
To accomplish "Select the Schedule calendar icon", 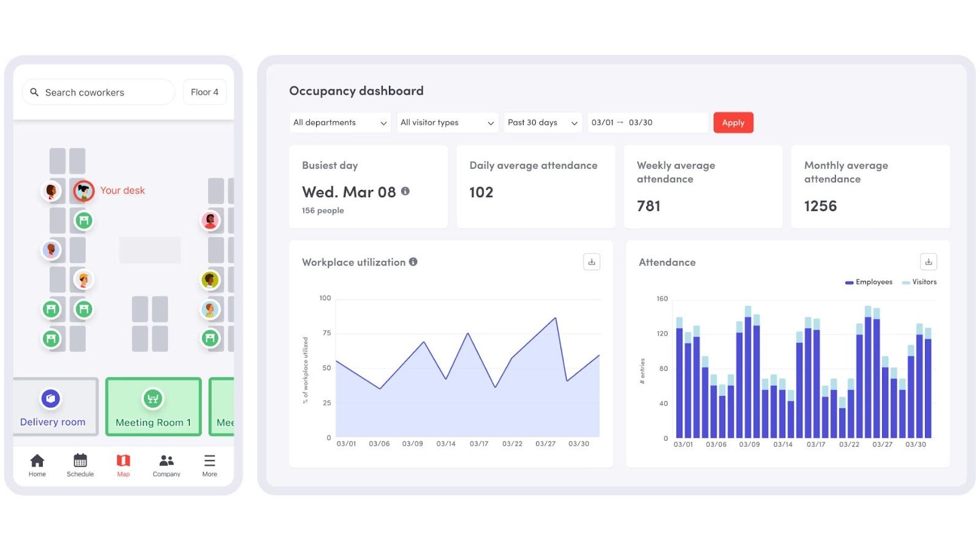I will [80, 464].
